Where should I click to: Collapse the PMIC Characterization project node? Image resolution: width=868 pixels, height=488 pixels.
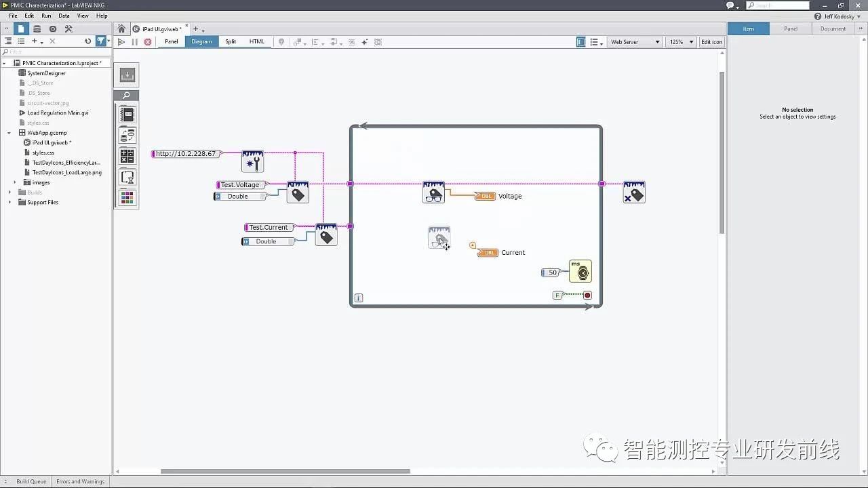[4, 63]
